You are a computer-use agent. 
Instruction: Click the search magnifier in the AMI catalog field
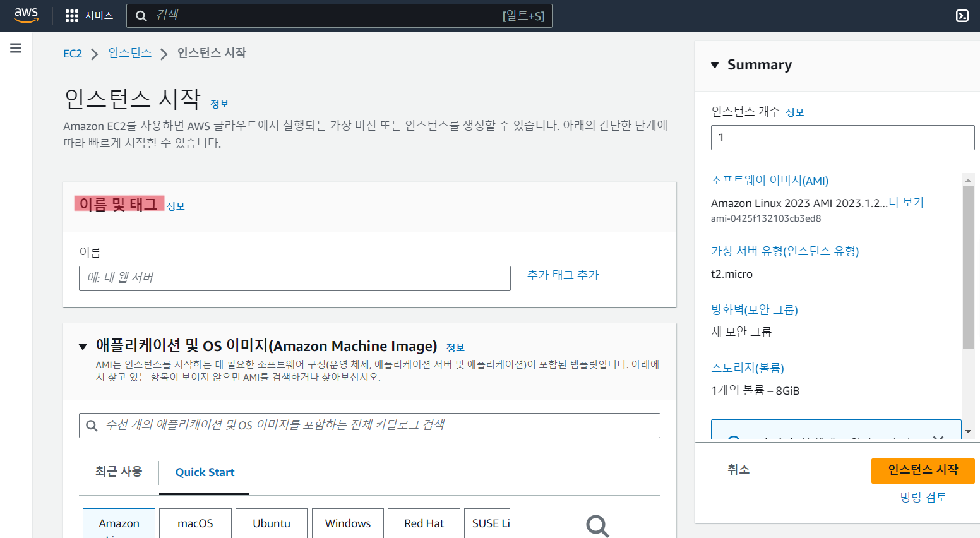tap(92, 426)
